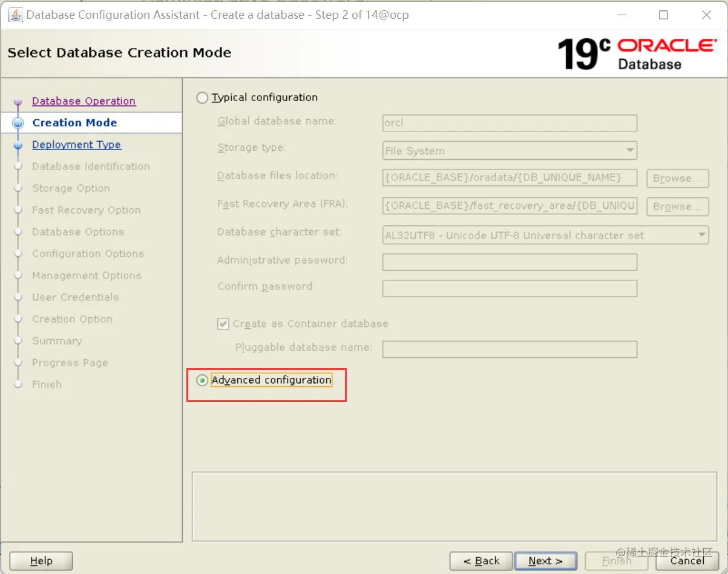Click Storage Option step label

[x=71, y=188]
